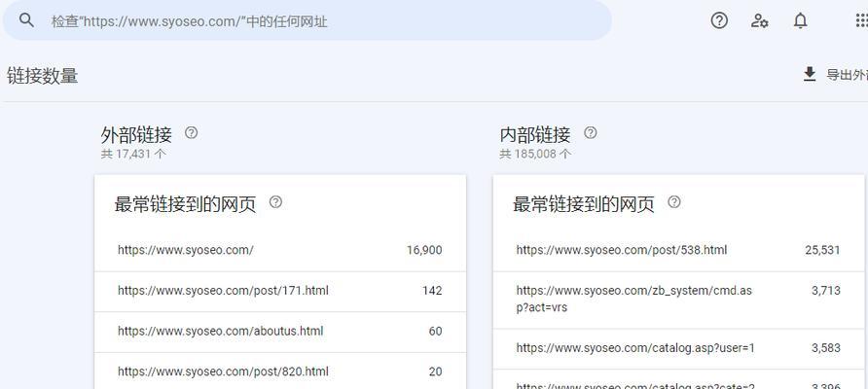Image resolution: width=868 pixels, height=389 pixels.
Task: Open the Google apps grid icon
Action: [x=861, y=21]
